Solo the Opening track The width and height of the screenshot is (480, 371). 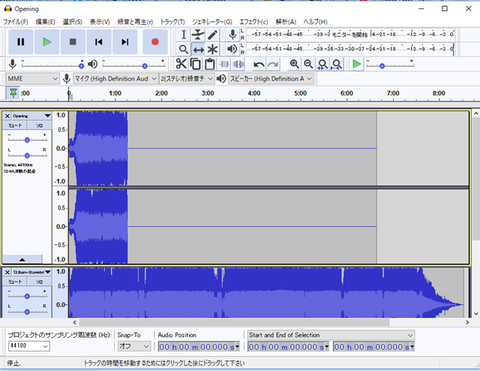point(39,125)
